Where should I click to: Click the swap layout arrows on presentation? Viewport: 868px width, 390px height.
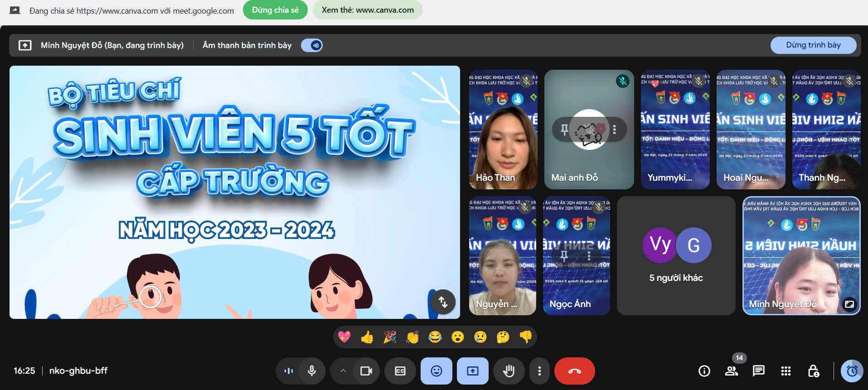click(x=443, y=302)
